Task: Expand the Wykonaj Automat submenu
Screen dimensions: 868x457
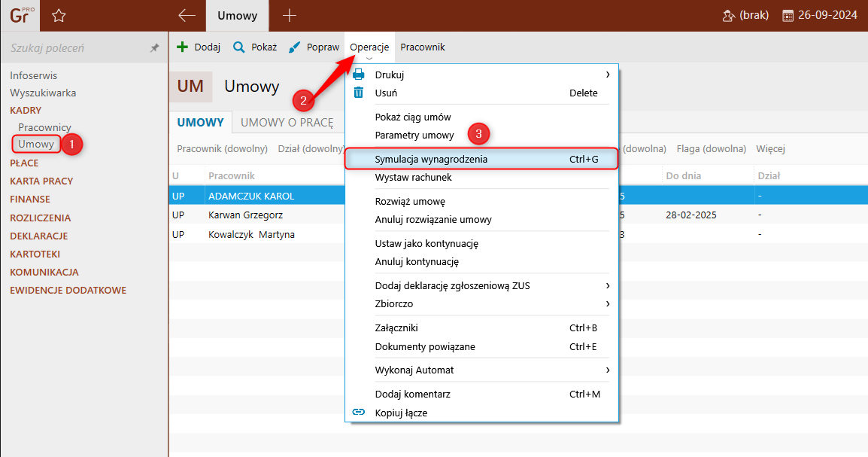Action: 607,370
